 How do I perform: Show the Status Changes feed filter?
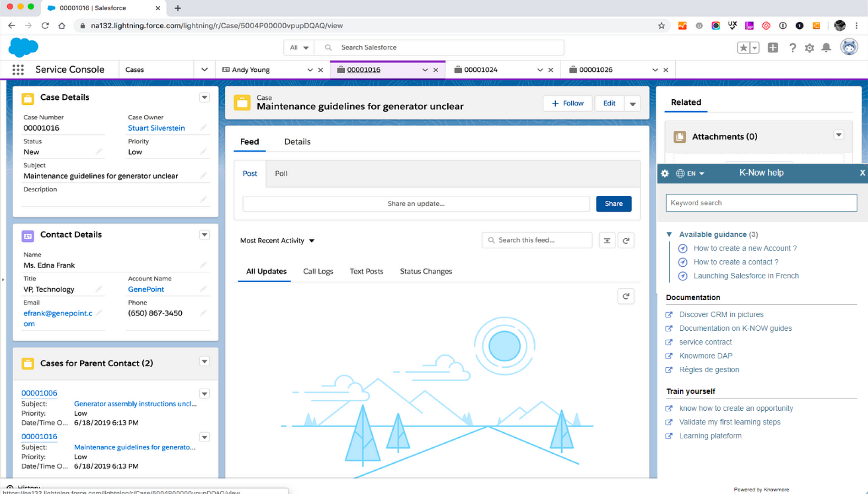coord(426,271)
